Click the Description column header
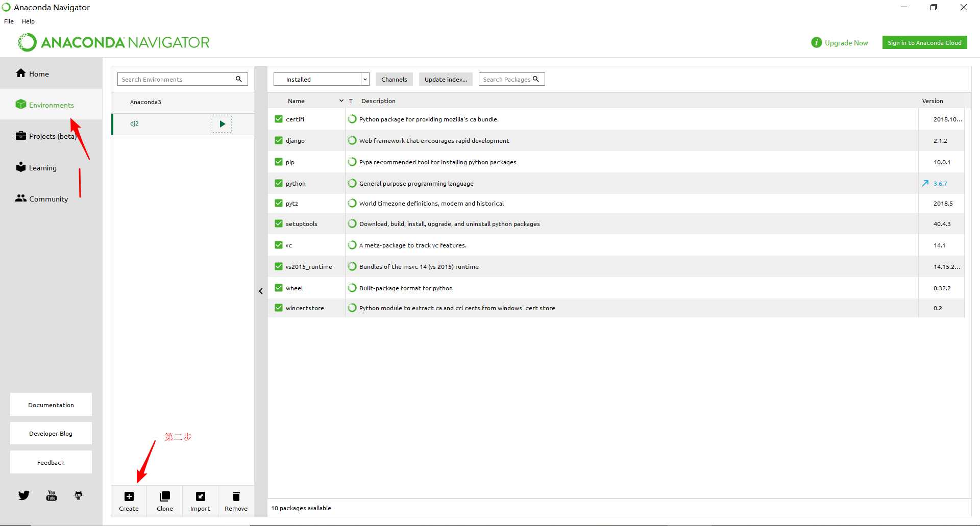980x526 pixels. pos(378,101)
